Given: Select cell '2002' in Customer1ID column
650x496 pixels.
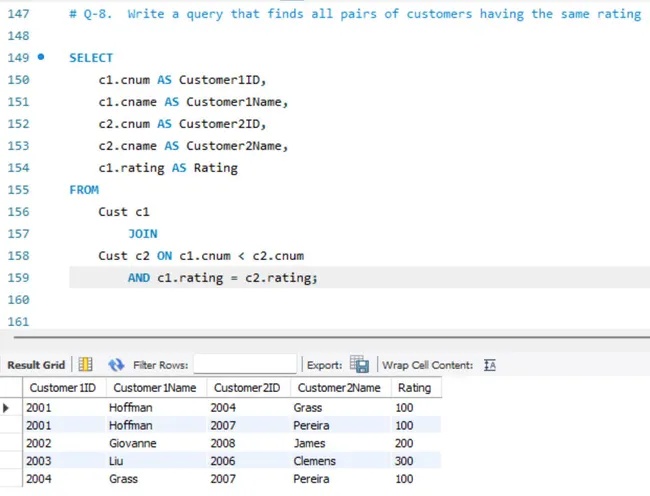Looking at the screenshot, I should coord(39,443).
